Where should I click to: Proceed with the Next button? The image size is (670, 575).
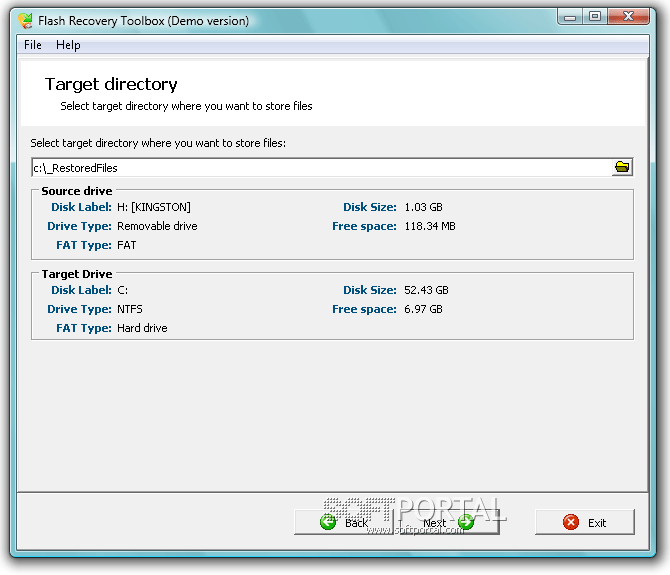(448, 522)
